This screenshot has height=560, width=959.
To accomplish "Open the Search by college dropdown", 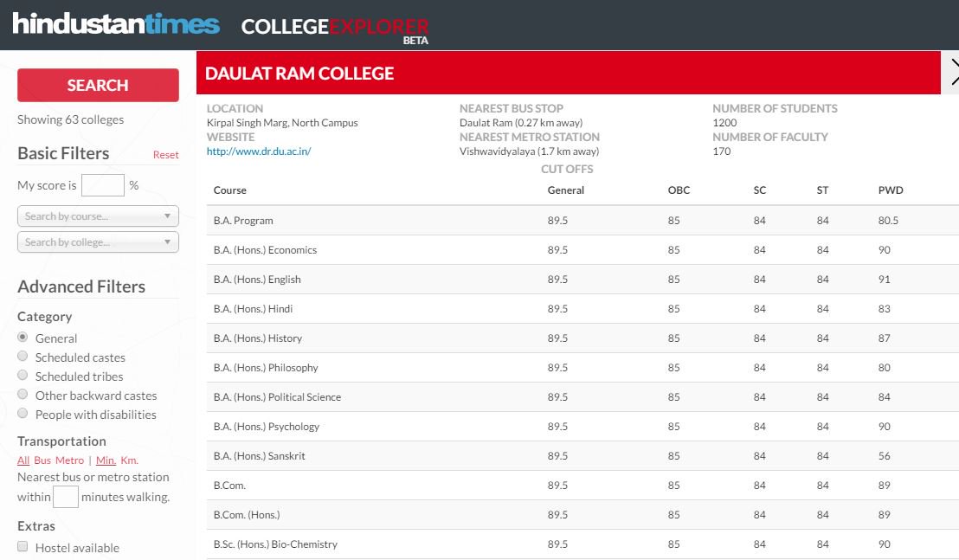I will (x=98, y=242).
